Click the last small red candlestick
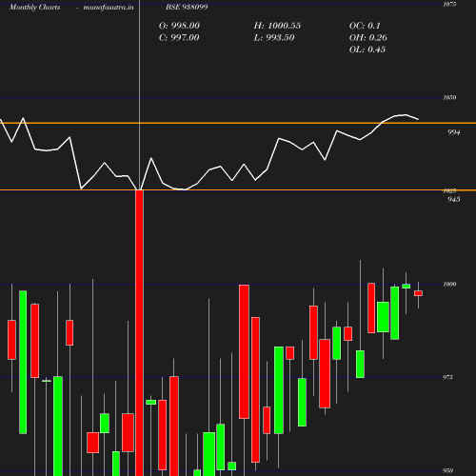 (x=418, y=293)
